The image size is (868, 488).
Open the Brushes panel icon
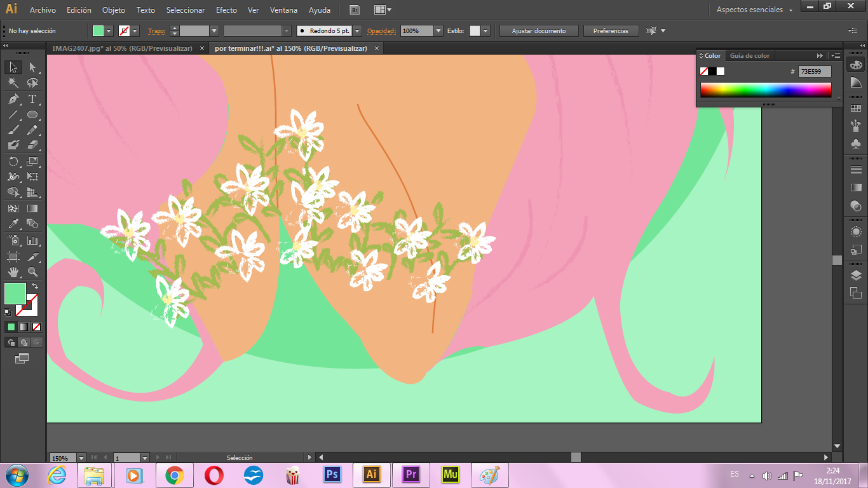pos(856,126)
